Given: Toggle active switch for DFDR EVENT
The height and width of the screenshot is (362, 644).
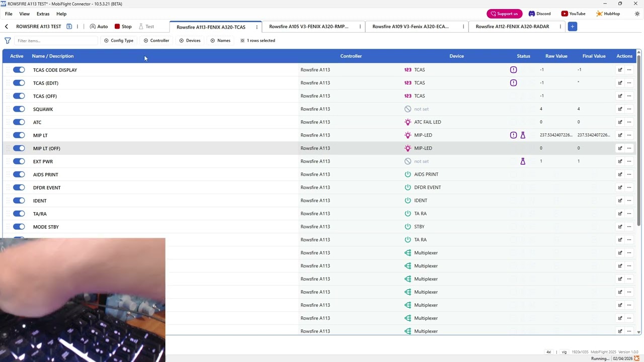Looking at the screenshot, I should (19, 188).
